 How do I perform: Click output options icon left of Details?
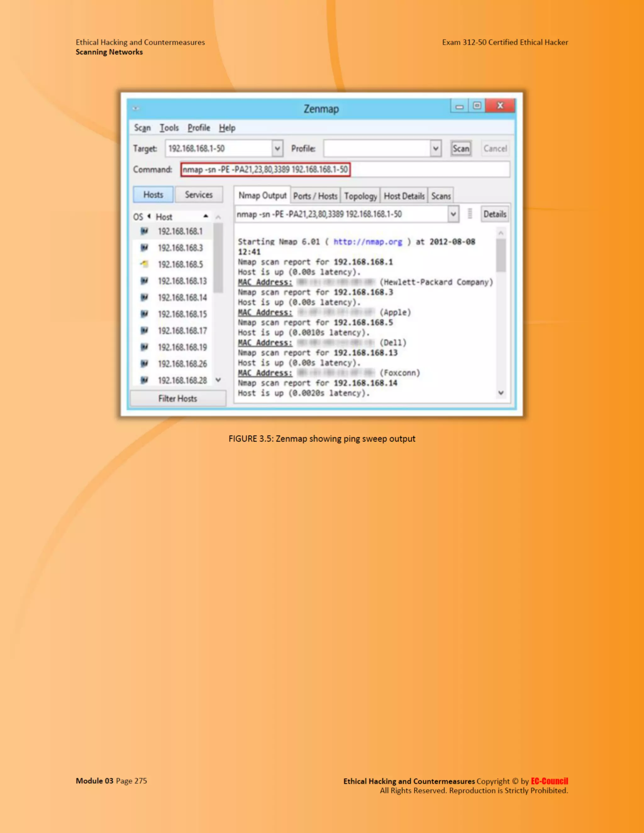coord(470,213)
